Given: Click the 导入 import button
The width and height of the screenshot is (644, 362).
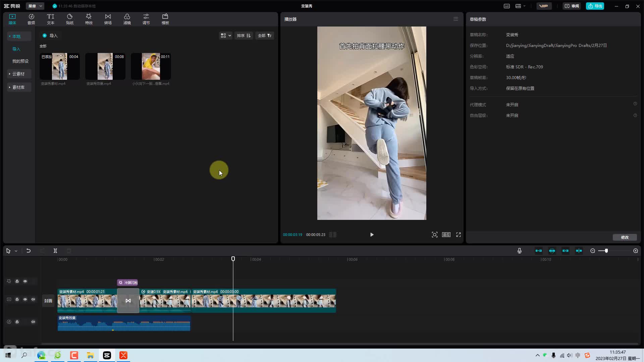Looking at the screenshot, I should click(50, 36).
